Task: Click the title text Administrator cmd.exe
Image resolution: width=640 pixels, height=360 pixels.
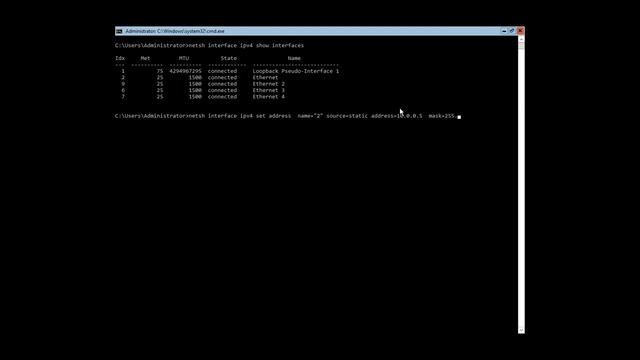Action: (175, 31)
